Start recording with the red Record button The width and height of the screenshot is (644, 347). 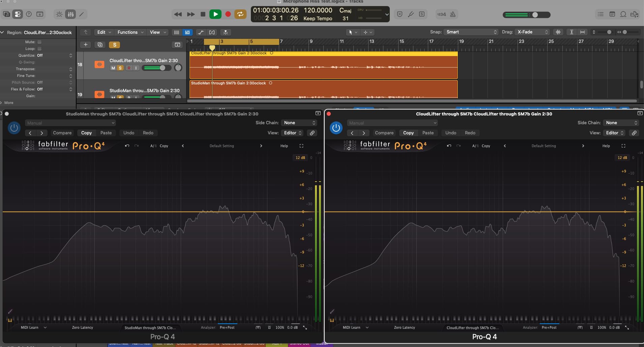coord(228,14)
